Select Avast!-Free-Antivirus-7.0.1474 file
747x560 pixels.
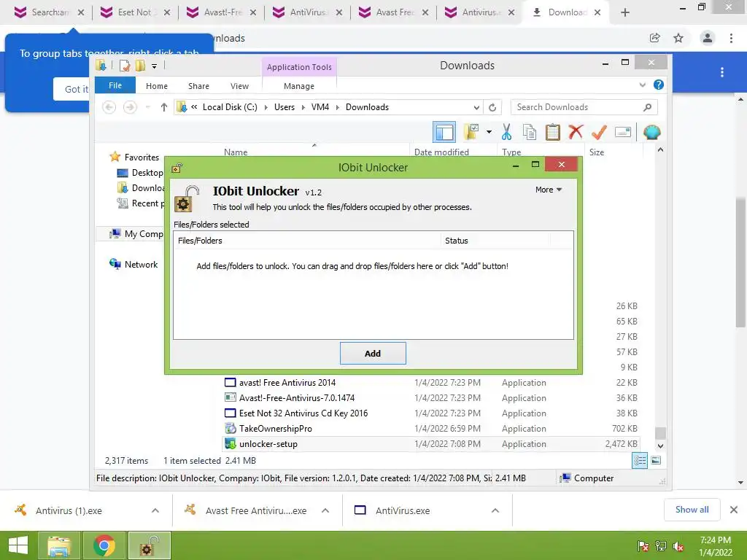pyautogui.click(x=297, y=397)
